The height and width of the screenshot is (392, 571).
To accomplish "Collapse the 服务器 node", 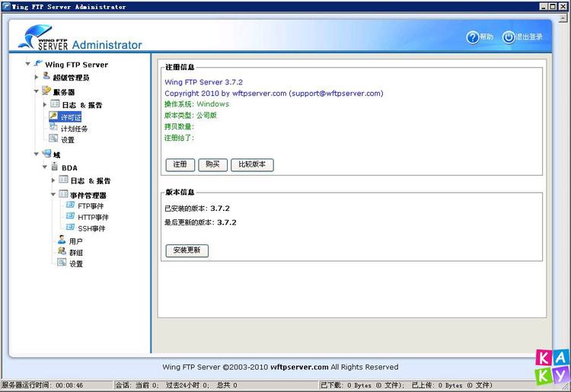I will pyautogui.click(x=36, y=91).
